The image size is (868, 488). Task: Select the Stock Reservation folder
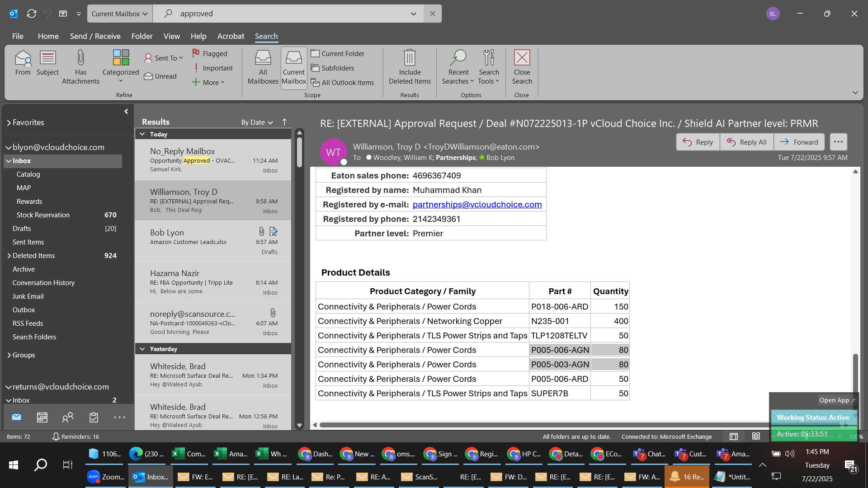click(63, 215)
